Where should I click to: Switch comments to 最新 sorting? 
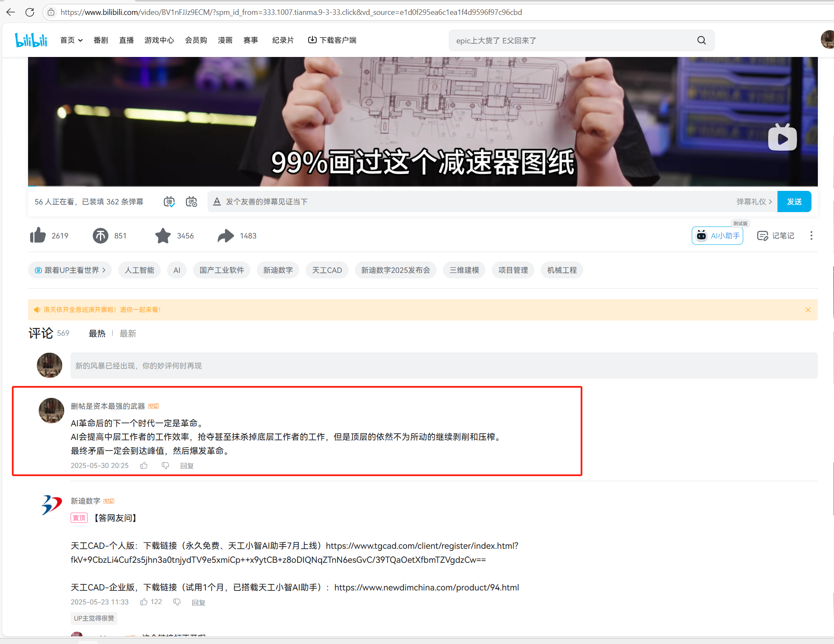tap(128, 334)
